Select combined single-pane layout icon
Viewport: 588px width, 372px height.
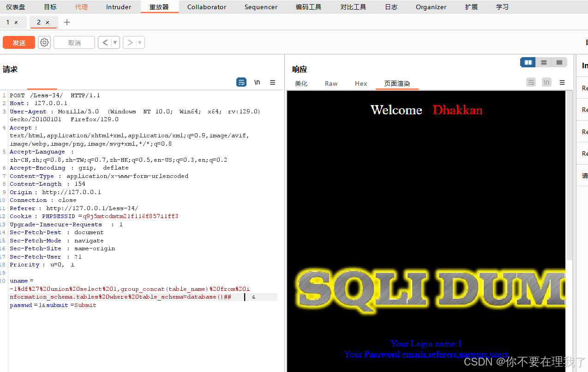559,62
